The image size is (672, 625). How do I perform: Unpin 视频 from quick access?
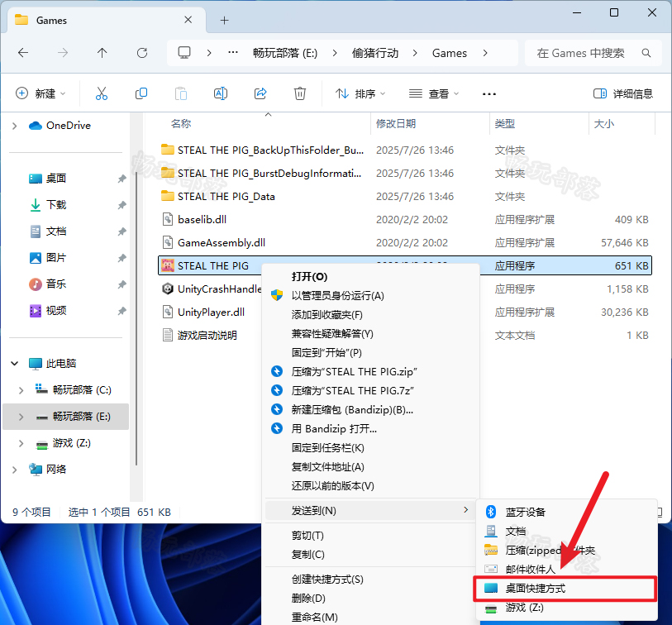tap(122, 311)
